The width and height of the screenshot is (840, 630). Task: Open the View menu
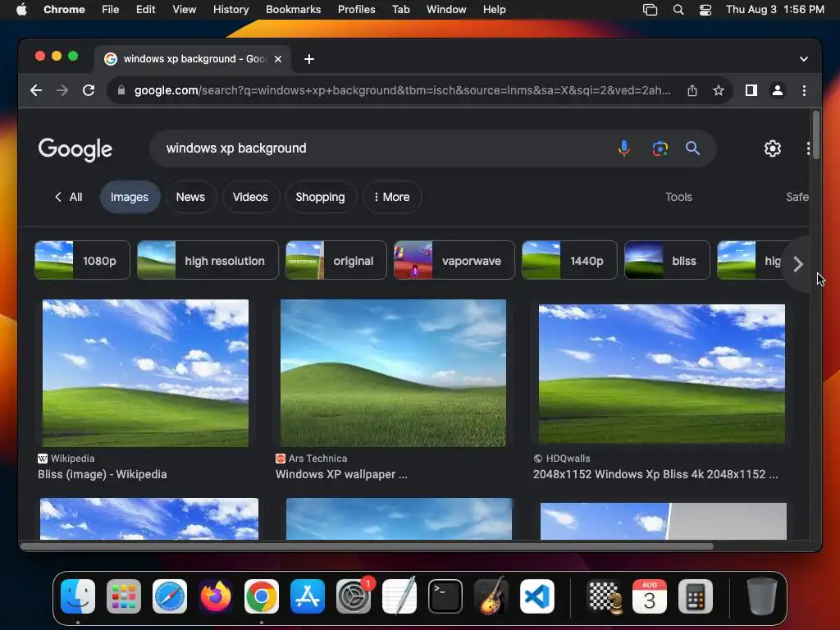coord(184,10)
